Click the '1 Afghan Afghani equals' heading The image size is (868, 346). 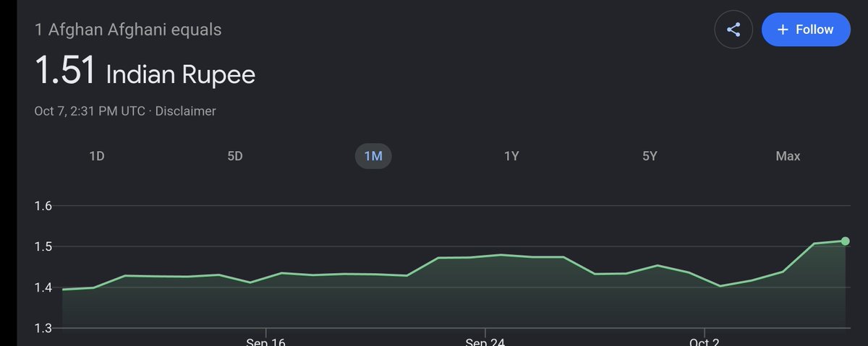click(x=128, y=30)
